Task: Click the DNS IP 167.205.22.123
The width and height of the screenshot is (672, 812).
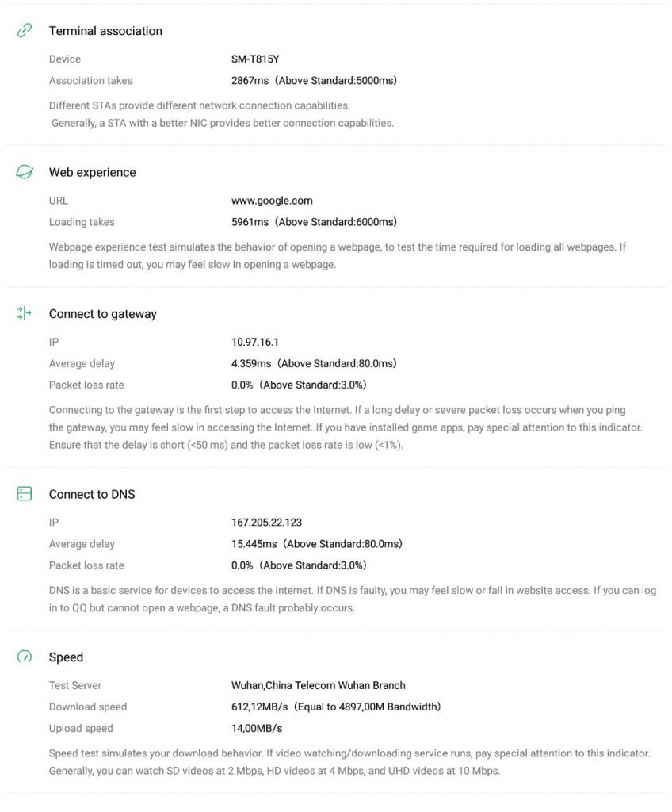Action: (x=266, y=523)
